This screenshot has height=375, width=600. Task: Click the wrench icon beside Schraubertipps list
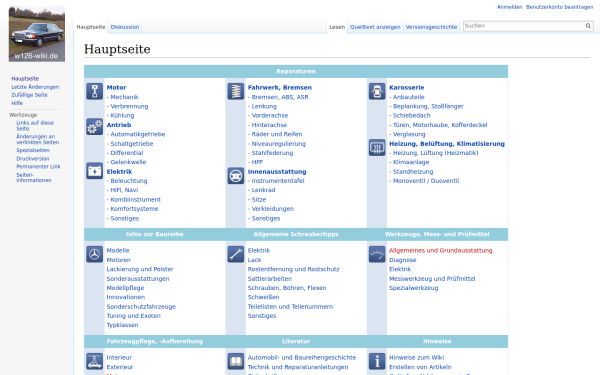pos(236,254)
